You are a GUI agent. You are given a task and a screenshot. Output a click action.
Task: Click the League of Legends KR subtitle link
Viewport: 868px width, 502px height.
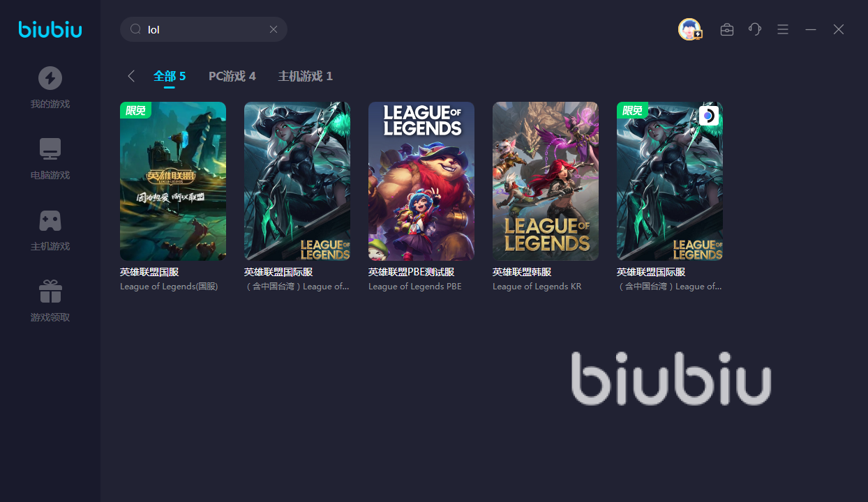pos(537,287)
